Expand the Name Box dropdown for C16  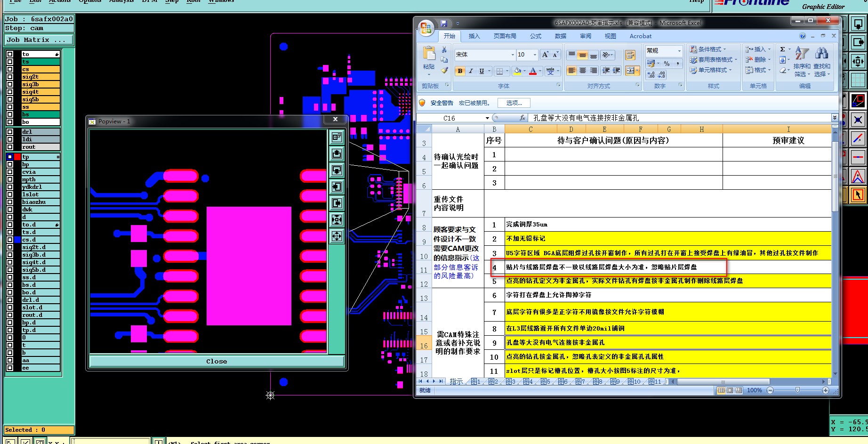[x=487, y=118]
